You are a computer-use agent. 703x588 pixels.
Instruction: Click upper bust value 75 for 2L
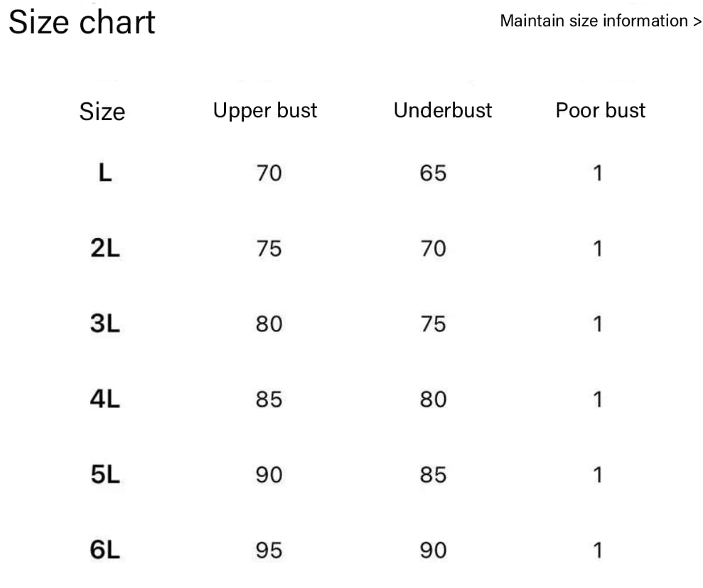coord(269,248)
